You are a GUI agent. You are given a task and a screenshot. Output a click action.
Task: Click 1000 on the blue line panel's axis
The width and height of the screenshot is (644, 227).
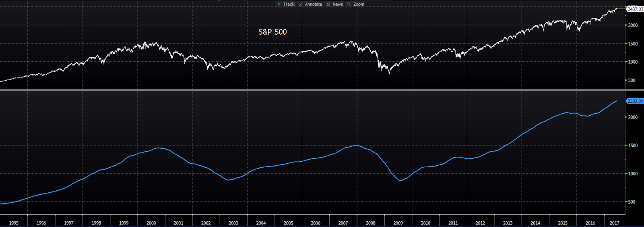pos(633,174)
